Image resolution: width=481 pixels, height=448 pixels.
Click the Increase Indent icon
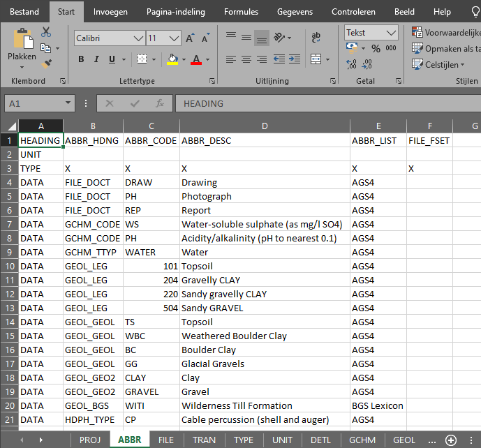295,59
